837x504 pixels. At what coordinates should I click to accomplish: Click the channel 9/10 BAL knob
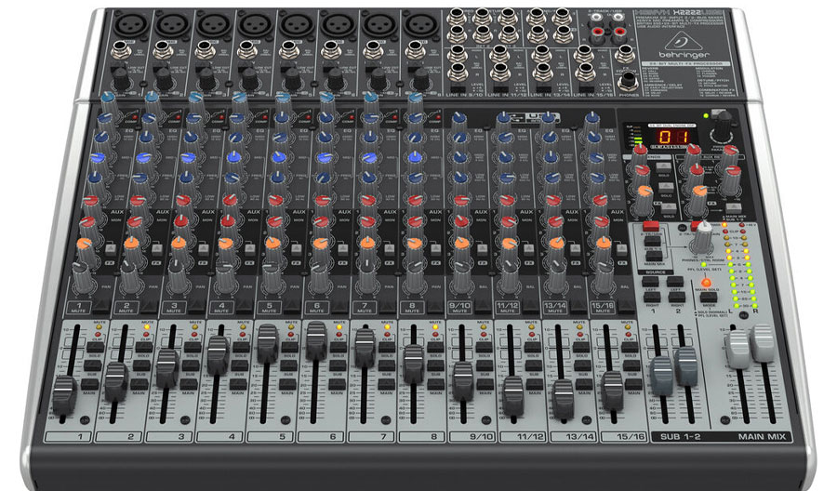point(461,276)
